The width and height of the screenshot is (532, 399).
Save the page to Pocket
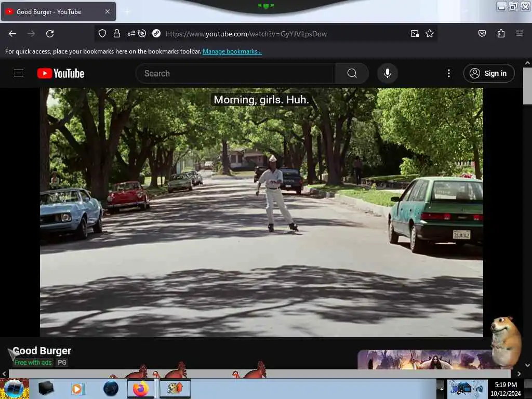(482, 33)
